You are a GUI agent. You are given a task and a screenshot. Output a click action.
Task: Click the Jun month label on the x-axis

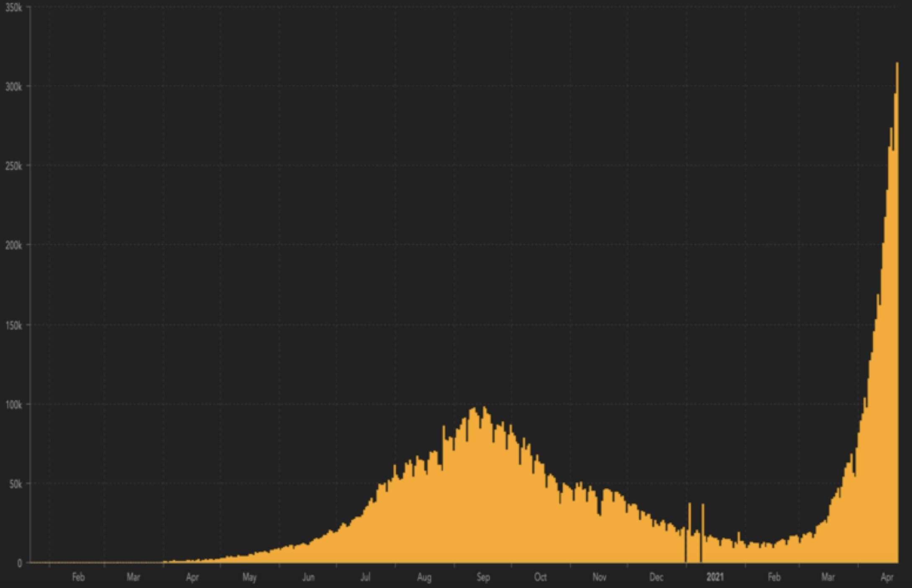point(308,577)
